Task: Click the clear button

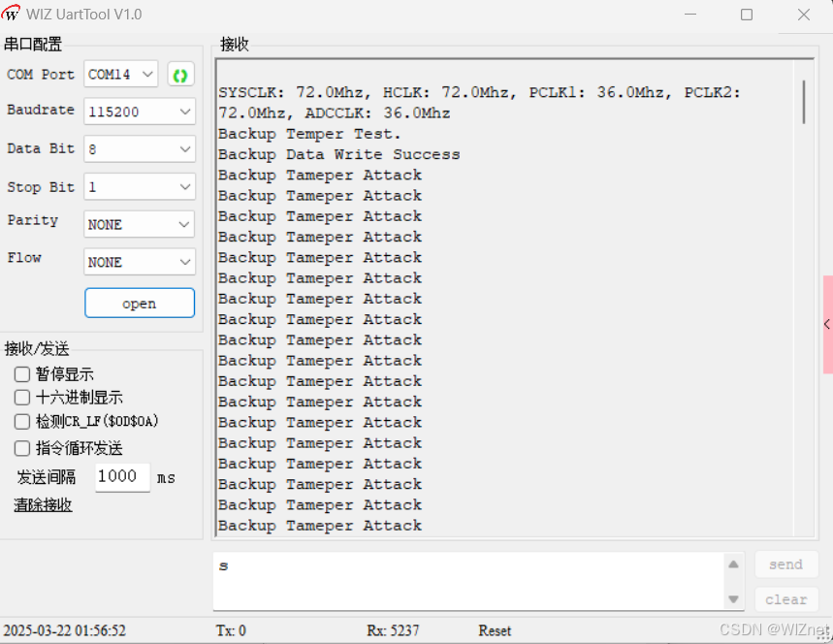Action: [786, 599]
